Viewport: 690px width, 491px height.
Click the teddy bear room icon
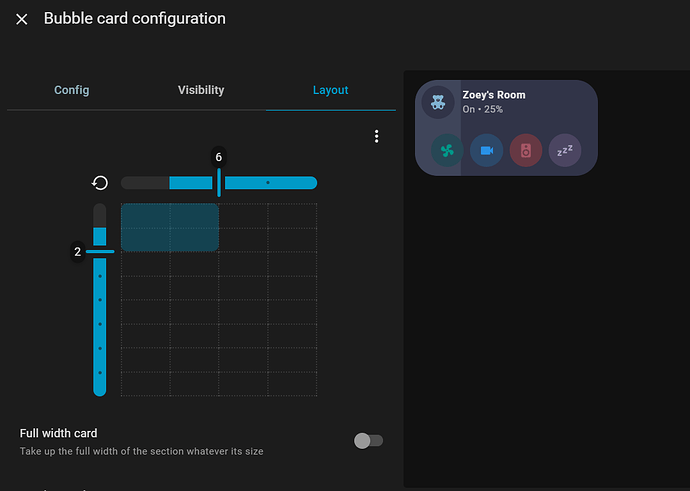pos(438,102)
